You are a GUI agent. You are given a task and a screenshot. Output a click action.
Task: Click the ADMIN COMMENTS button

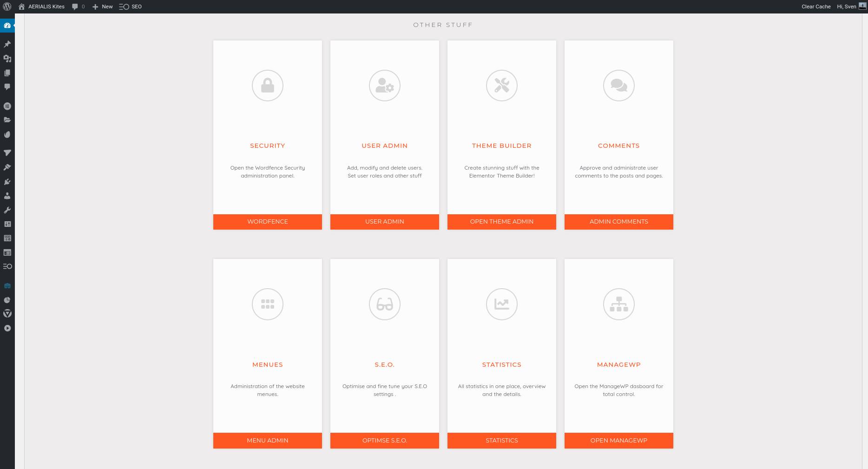619,222
